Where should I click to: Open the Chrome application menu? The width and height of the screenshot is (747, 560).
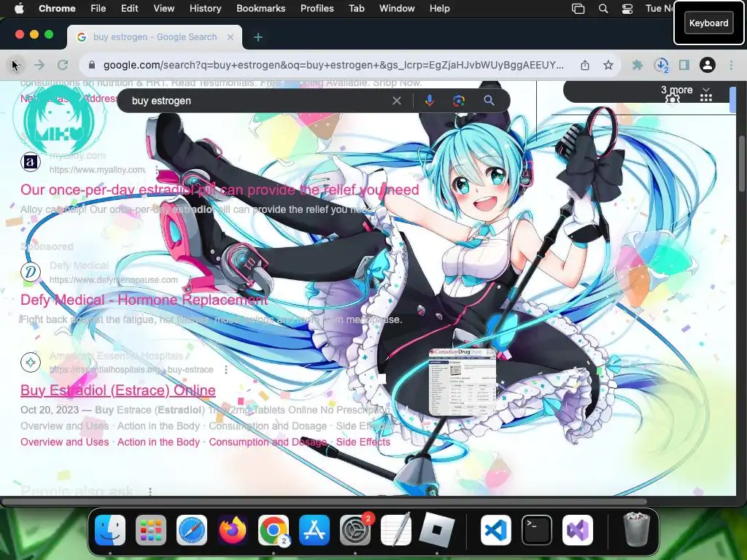[57, 9]
